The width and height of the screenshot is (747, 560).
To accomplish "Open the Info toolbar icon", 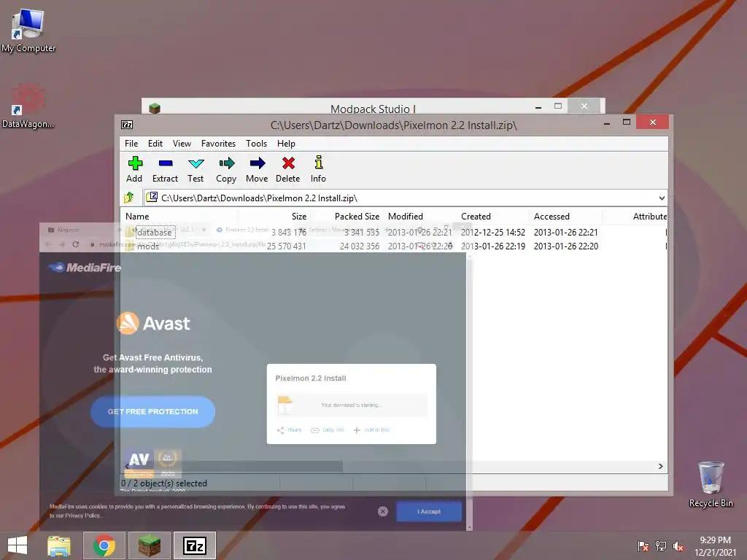I will [x=318, y=169].
